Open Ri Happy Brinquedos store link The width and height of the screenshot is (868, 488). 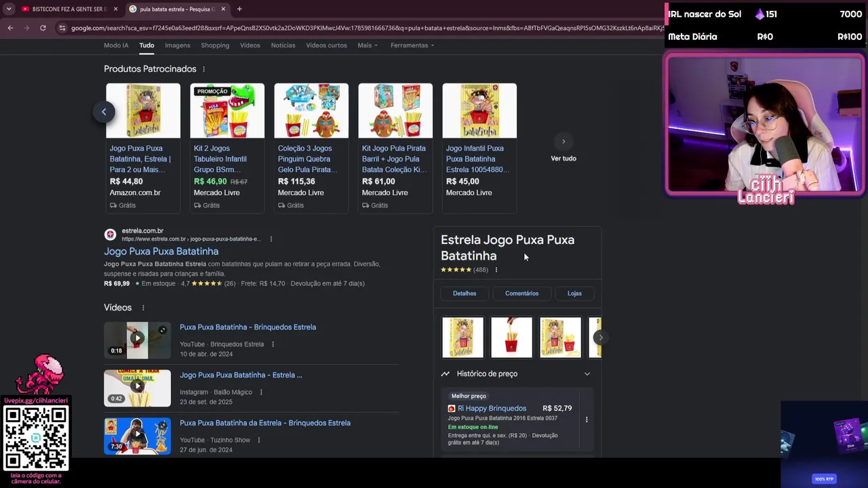click(x=492, y=409)
